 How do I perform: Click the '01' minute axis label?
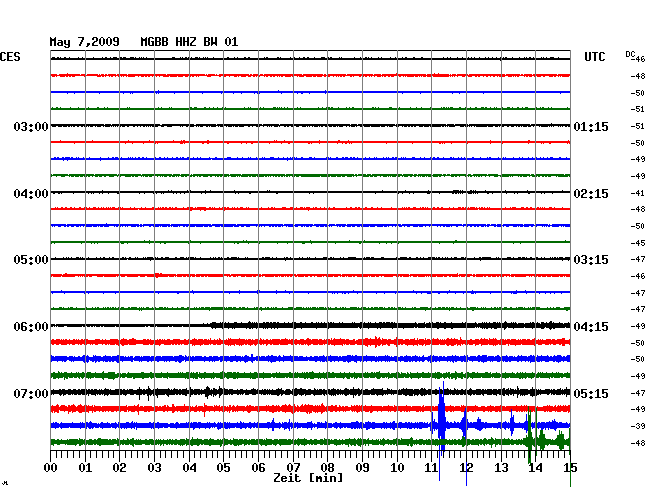(85, 467)
